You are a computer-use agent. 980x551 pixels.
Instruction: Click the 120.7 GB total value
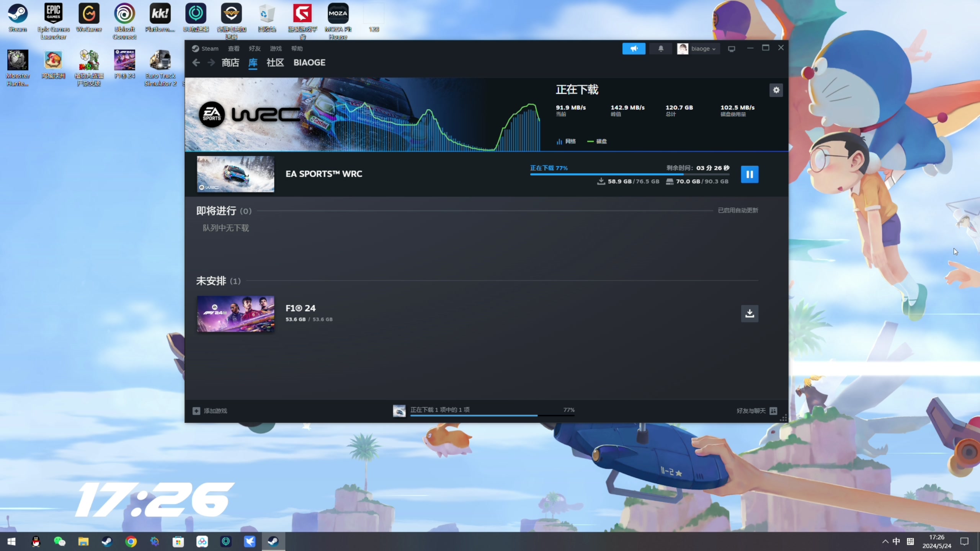pos(679,108)
